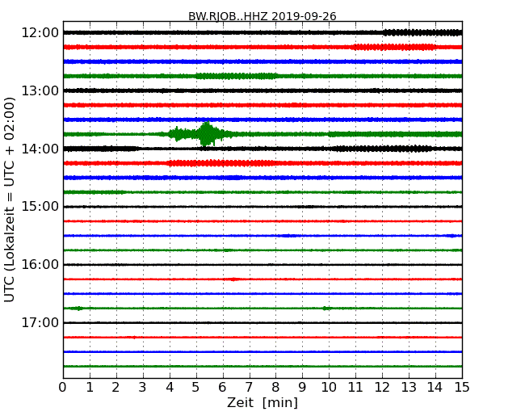Click the 16:00 time label
The width and height of the screenshot is (525, 420).
tap(40, 265)
